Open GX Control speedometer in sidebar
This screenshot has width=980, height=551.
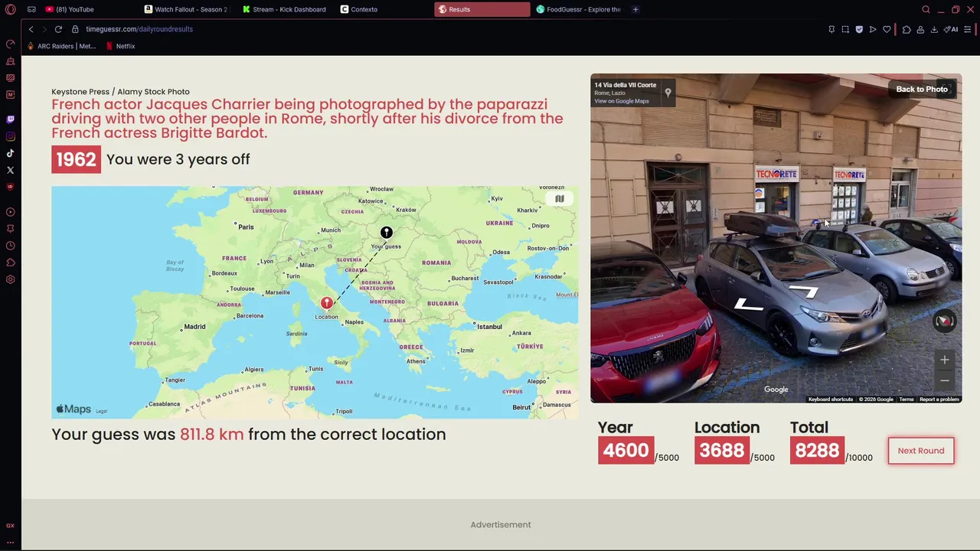coord(10,44)
